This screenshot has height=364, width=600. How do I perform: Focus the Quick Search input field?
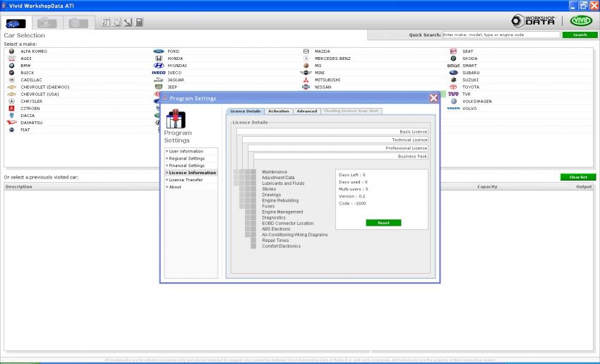[x=501, y=35]
